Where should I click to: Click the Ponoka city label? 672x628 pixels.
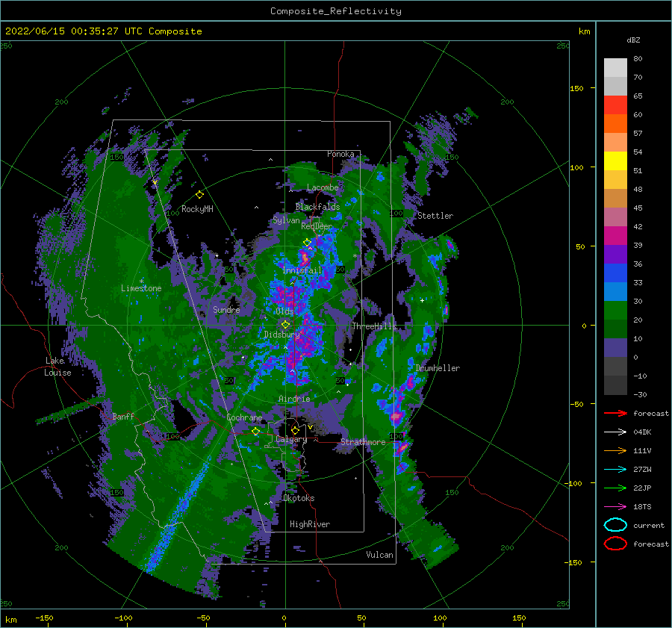[x=340, y=154]
